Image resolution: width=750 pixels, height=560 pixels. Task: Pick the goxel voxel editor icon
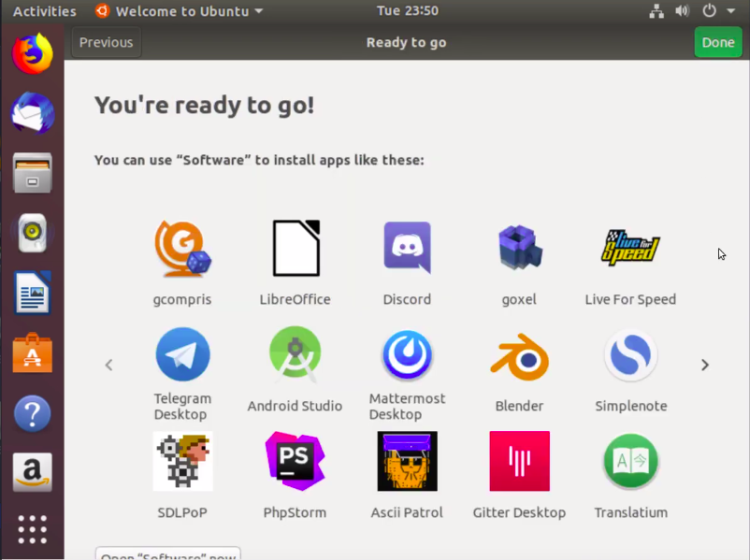pyautogui.click(x=519, y=247)
